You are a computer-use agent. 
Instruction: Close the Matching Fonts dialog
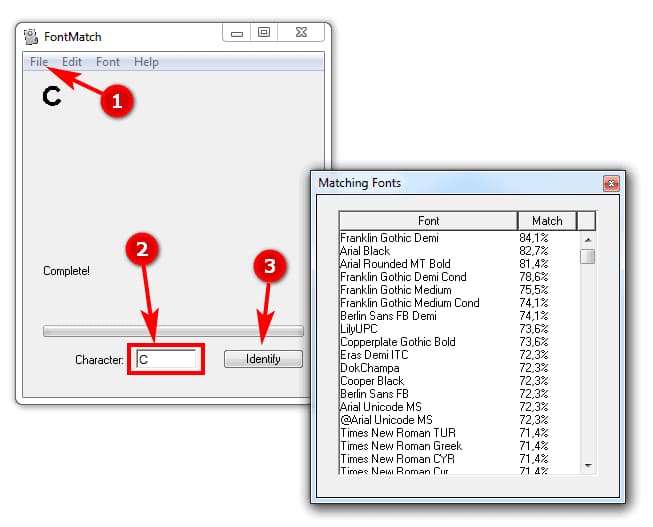click(610, 184)
